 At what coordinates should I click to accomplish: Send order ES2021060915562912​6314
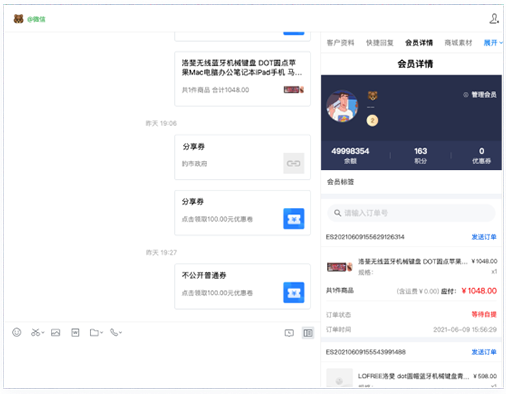(x=484, y=237)
